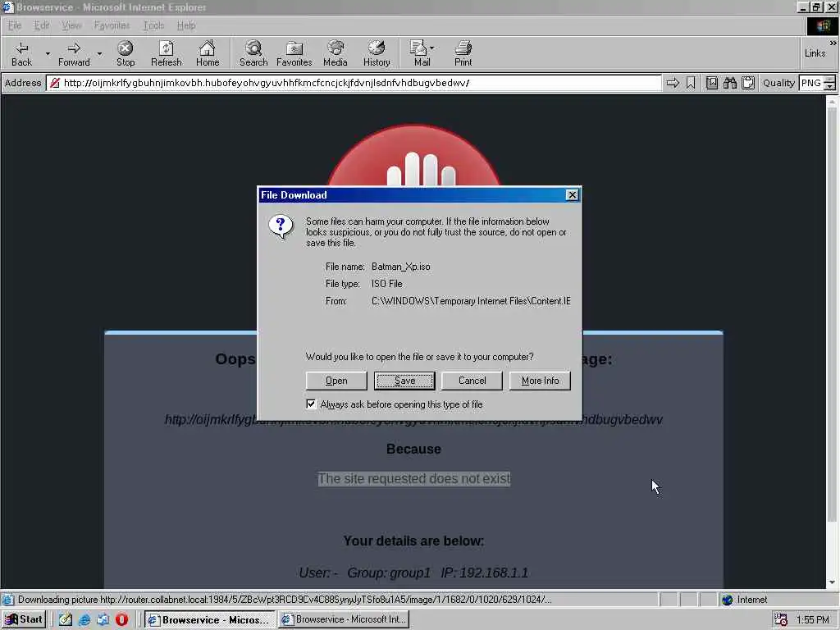Close the File Download dialog
The height and width of the screenshot is (630, 840).
(572, 195)
